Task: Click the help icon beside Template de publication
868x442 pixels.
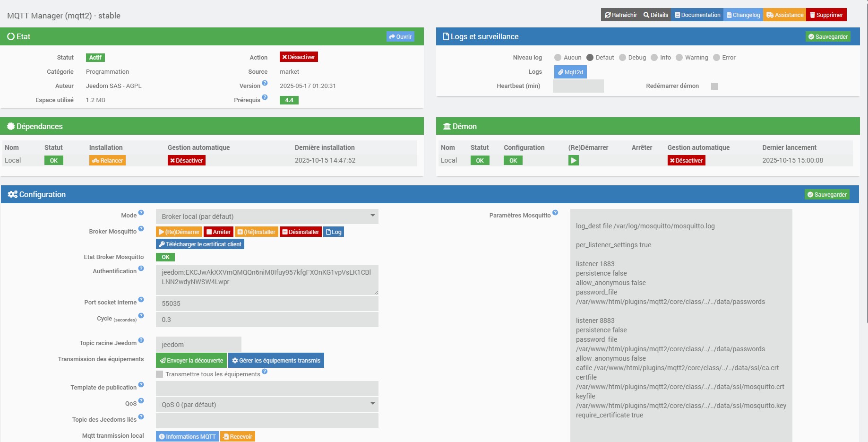Action: [141, 385]
